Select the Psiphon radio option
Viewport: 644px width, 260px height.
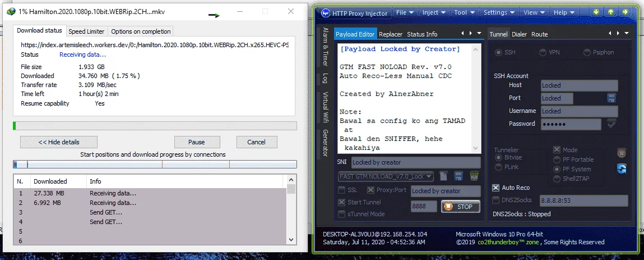(586, 53)
